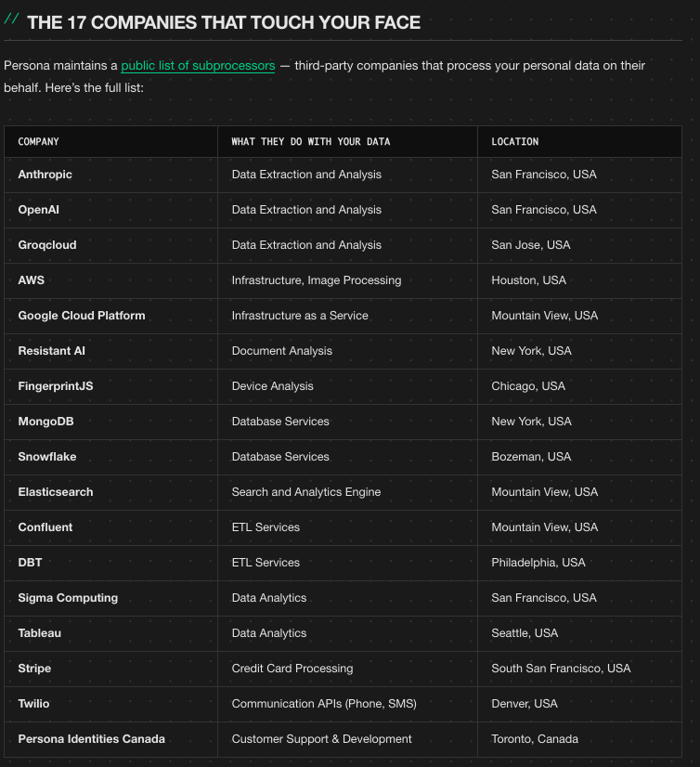The width and height of the screenshot is (700, 767).
Task: Open the public list of subprocessors link
Action: pyautogui.click(x=198, y=66)
